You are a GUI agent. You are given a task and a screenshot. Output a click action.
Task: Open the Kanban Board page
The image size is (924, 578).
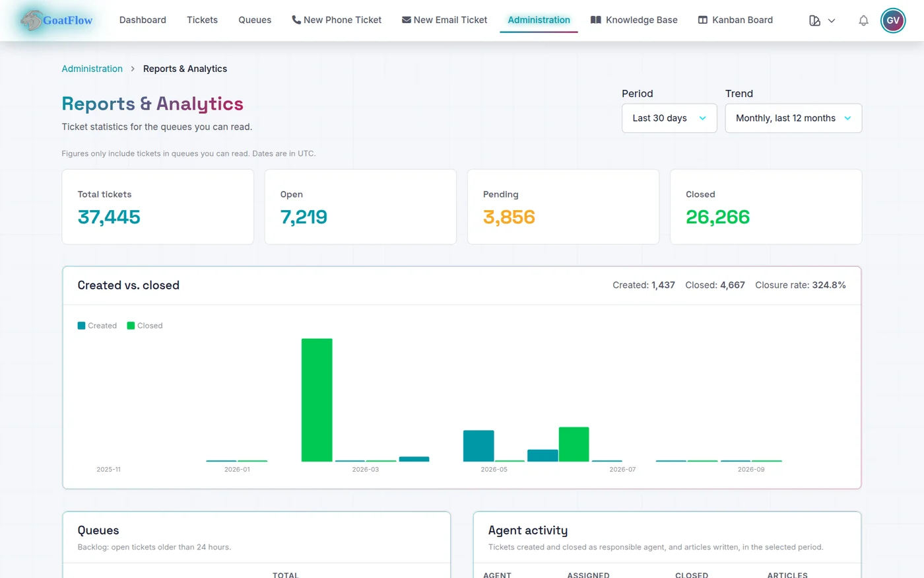(x=735, y=20)
